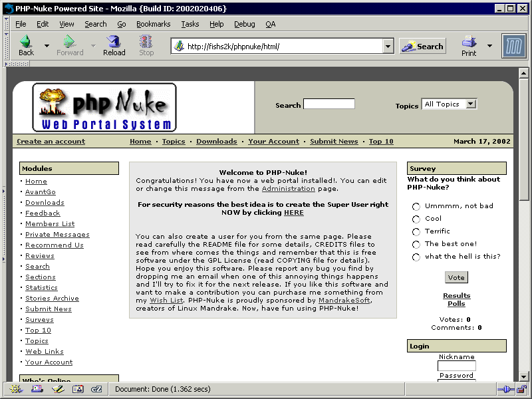
Task: View survey Results link
Action: click(457, 295)
